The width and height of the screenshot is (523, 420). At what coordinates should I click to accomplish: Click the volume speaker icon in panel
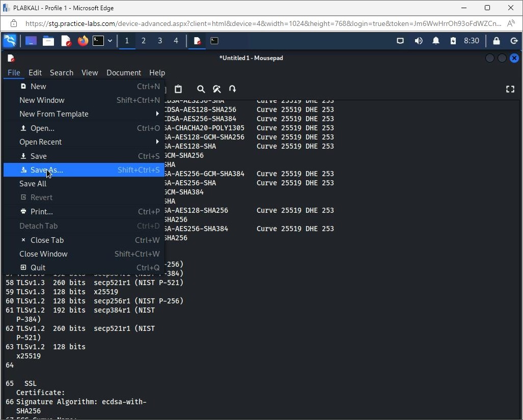tap(419, 41)
